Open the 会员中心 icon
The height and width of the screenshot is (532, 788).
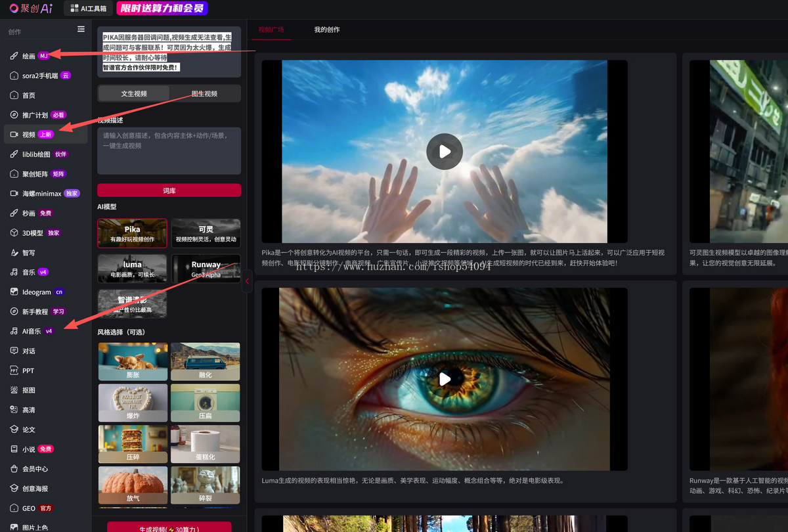[14, 469]
